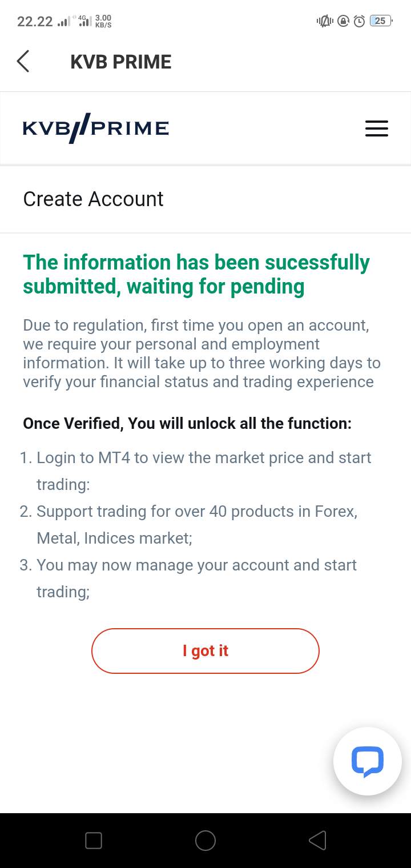
Task: Tap the Create Account heading
Action: click(93, 199)
